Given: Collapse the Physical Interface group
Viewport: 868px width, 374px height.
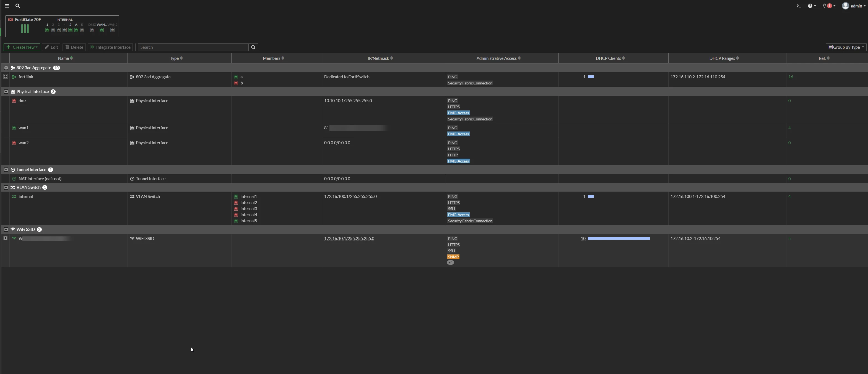Looking at the screenshot, I should (6, 92).
